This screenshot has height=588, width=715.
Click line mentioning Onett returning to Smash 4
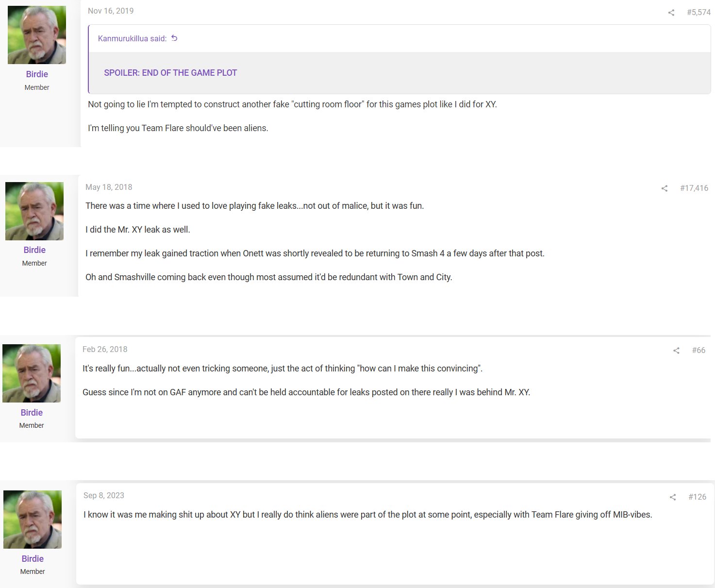(315, 253)
